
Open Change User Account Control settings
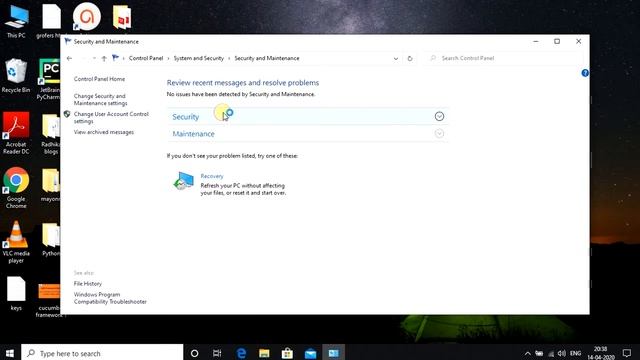coord(111,118)
